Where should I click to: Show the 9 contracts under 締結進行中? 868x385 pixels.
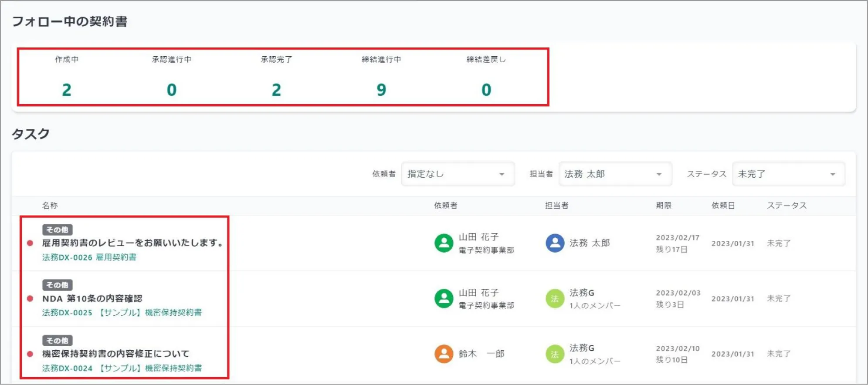pos(381,90)
